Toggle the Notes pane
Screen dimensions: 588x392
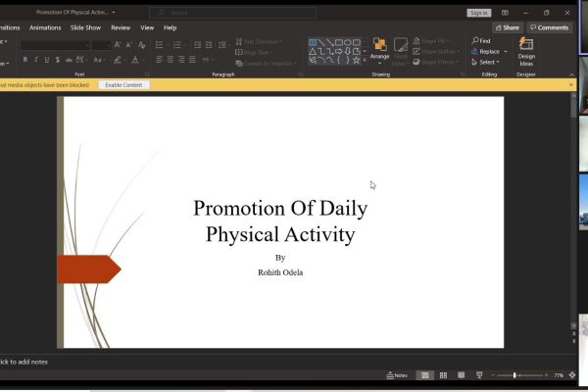point(397,375)
